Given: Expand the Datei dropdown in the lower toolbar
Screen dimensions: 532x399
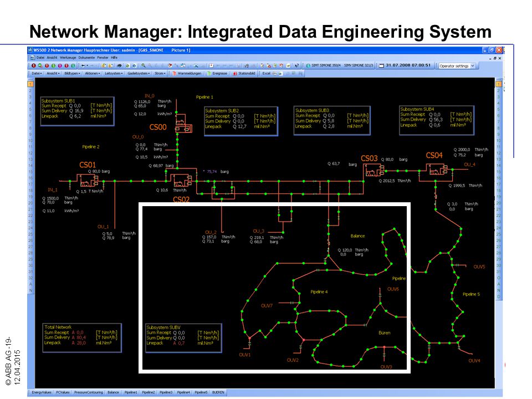Looking at the screenshot, I should tap(37, 73).
